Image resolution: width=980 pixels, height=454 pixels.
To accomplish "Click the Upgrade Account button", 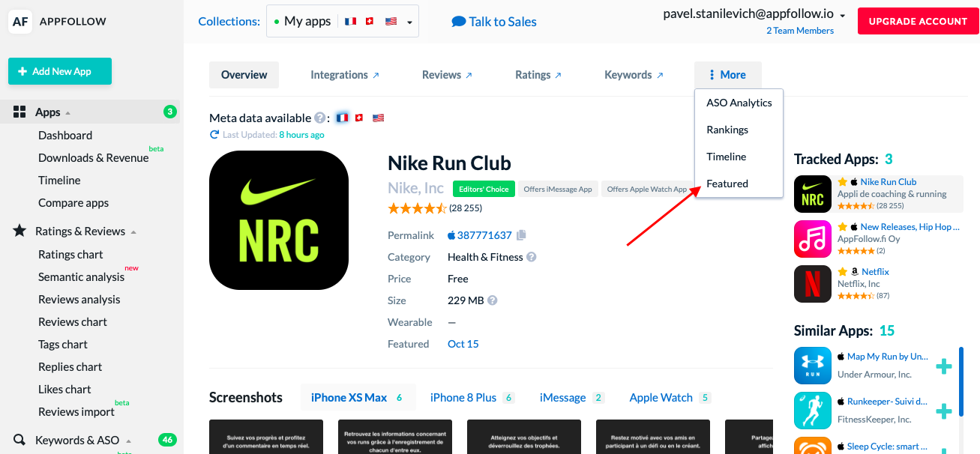I will 918,21.
